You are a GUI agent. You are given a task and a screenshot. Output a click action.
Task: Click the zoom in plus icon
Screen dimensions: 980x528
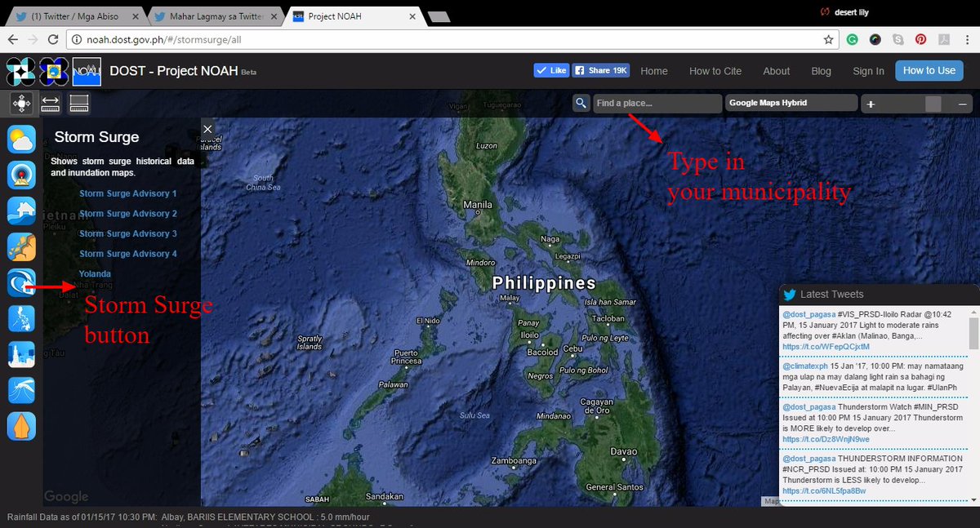871,104
